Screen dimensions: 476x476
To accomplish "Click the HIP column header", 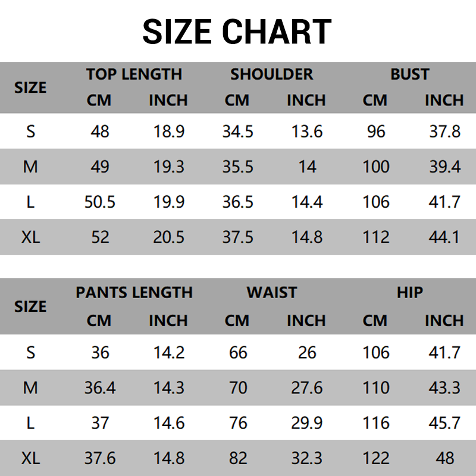I will pos(410,293).
